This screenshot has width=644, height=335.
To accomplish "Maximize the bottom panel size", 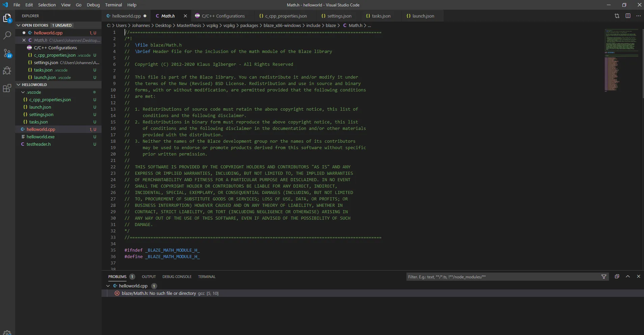I will pyautogui.click(x=628, y=276).
